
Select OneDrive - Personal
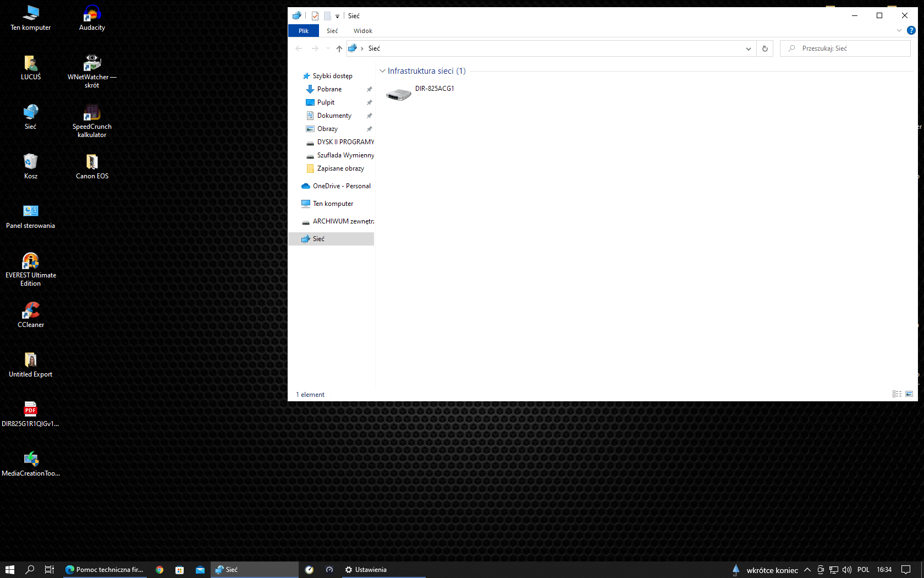click(332, 186)
